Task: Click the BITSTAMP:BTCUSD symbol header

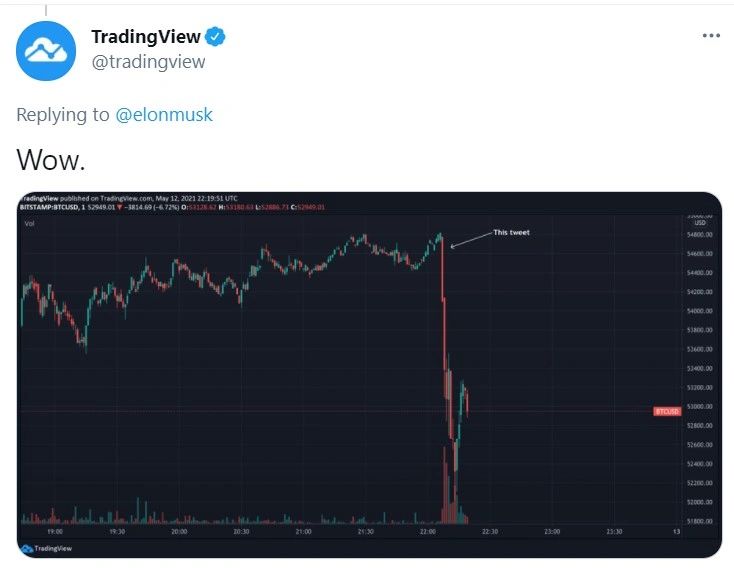Action: (50, 207)
